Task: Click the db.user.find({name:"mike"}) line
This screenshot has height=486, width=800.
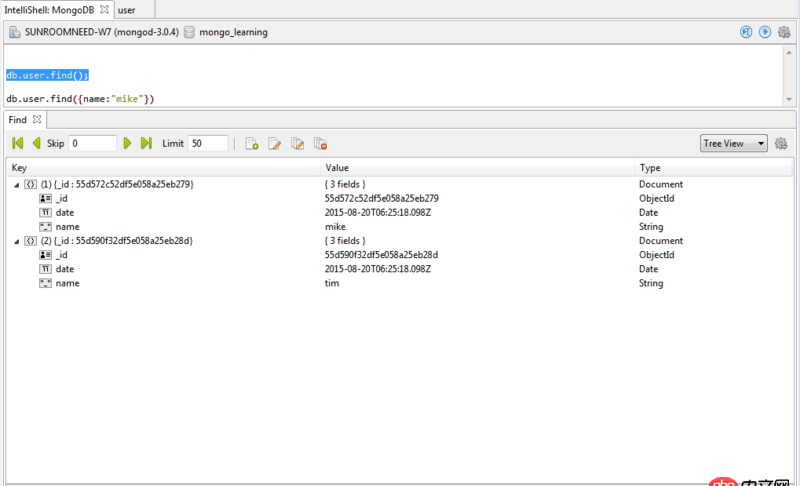Action: pyautogui.click(x=80, y=99)
